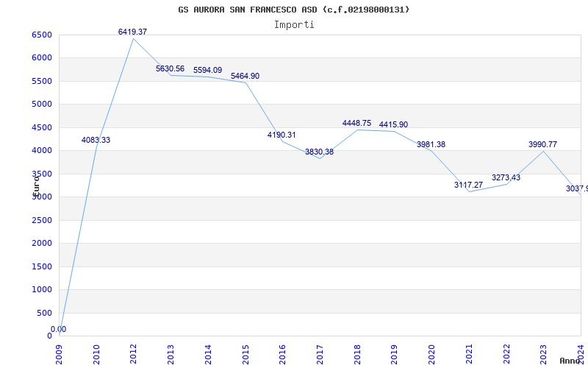Select the 3117.27 data label
The height and width of the screenshot is (368, 588).
[469, 185]
